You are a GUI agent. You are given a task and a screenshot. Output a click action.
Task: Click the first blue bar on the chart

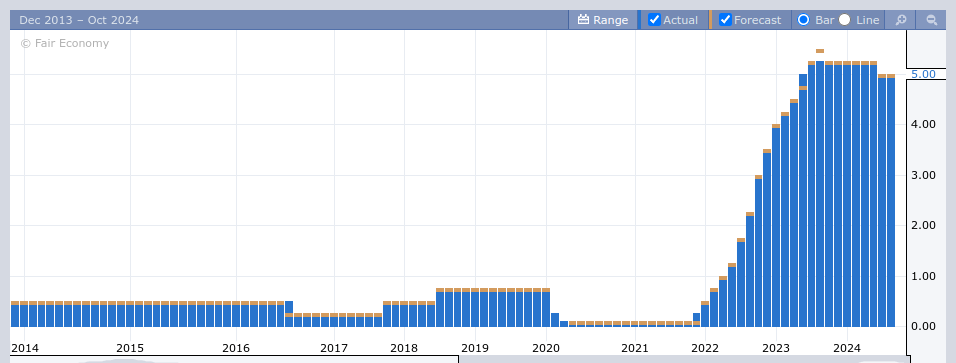pyautogui.click(x=15, y=315)
